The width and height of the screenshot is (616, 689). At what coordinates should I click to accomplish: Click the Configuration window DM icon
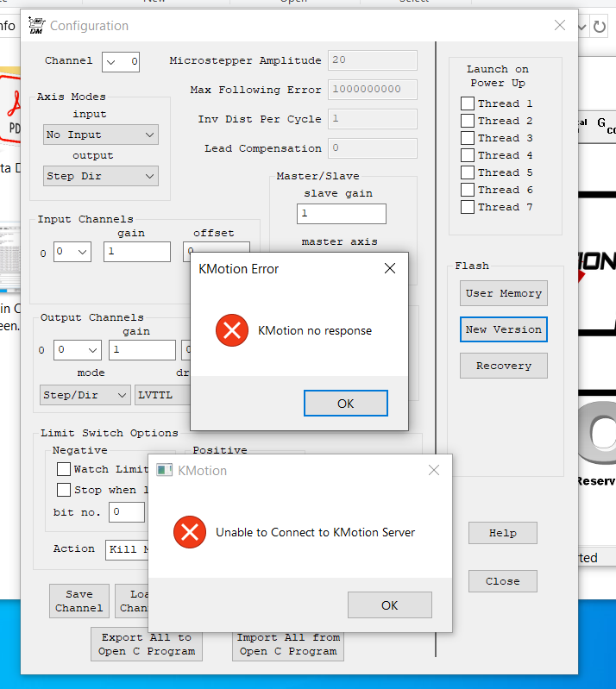tap(35, 25)
